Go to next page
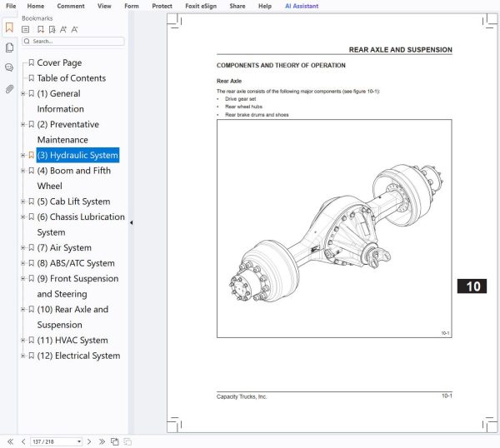Image resolution: width=500 pixels, height=448 pixels. (x=89, y=441)
